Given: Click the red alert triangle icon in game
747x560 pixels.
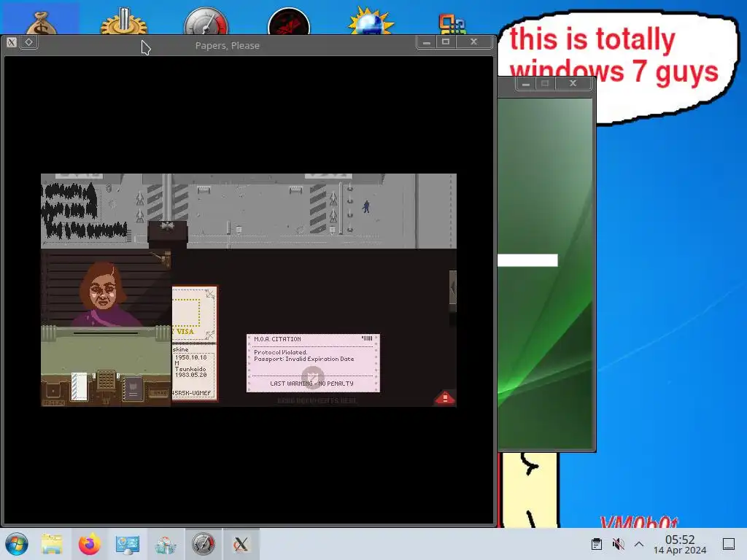Looking at the screenshot, I should (444, 398).
